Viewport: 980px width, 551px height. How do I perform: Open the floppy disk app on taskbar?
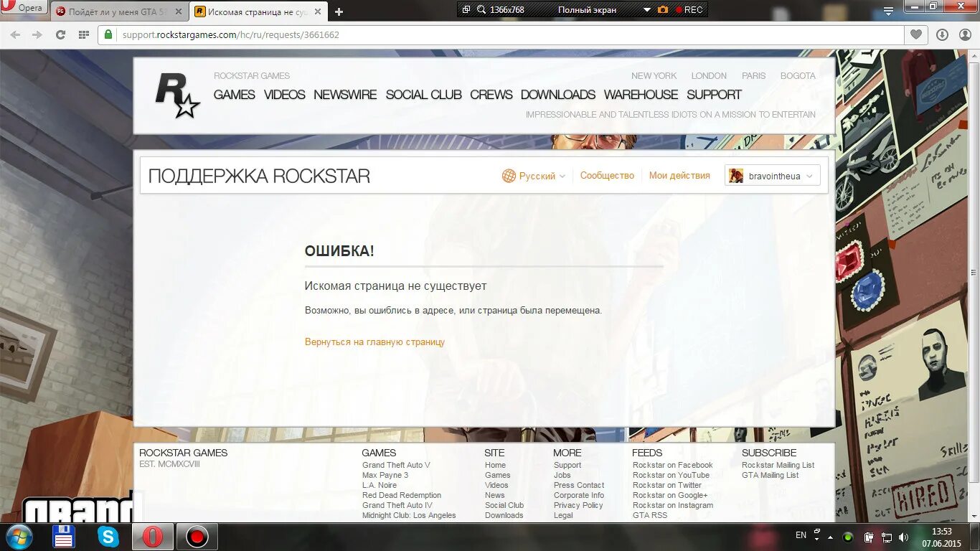(65, 537)
